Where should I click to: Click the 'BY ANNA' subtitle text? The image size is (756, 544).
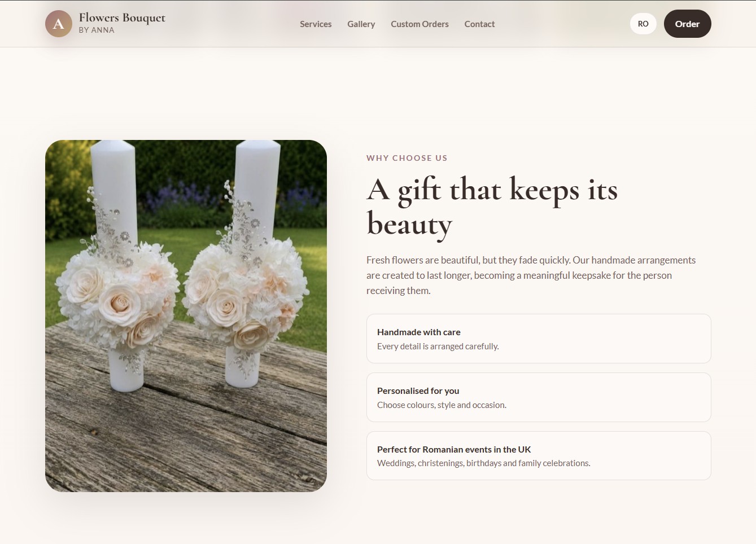click(97, 30)
